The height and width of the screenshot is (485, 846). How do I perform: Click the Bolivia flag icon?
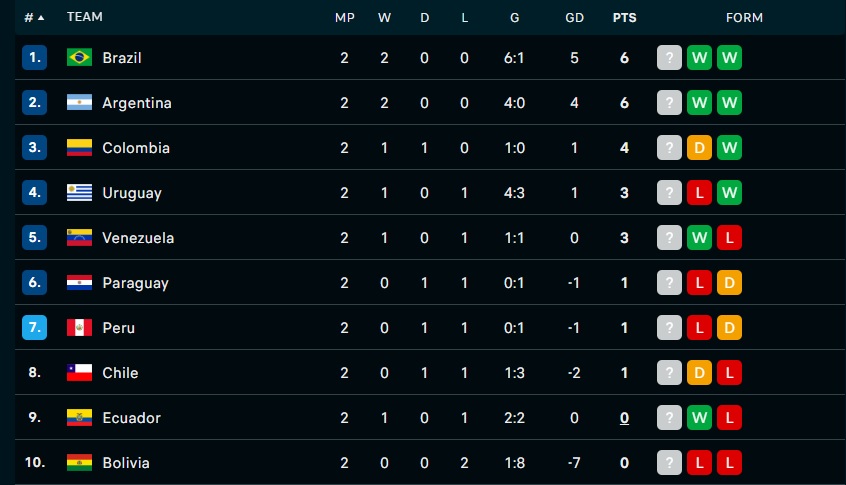point(79,462)
